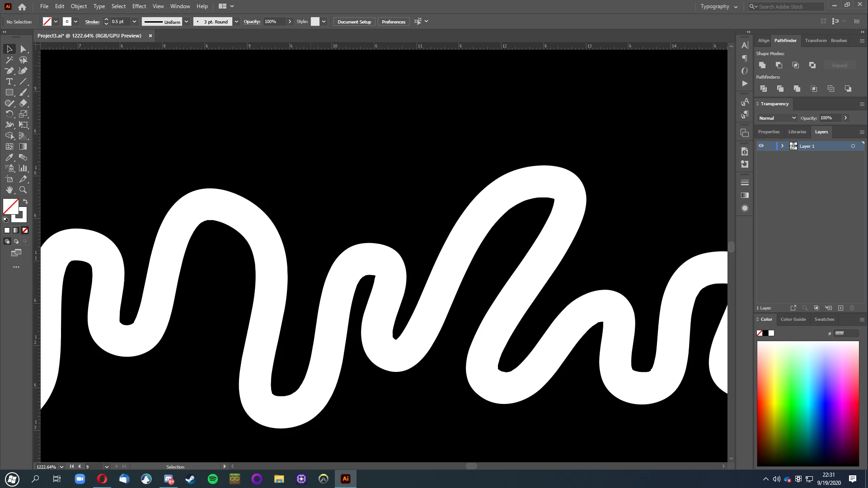Viewport: 868px width, 488px height.
Task: Select the Hand tool
Action: pyautogui.click(x=9, y=190)
